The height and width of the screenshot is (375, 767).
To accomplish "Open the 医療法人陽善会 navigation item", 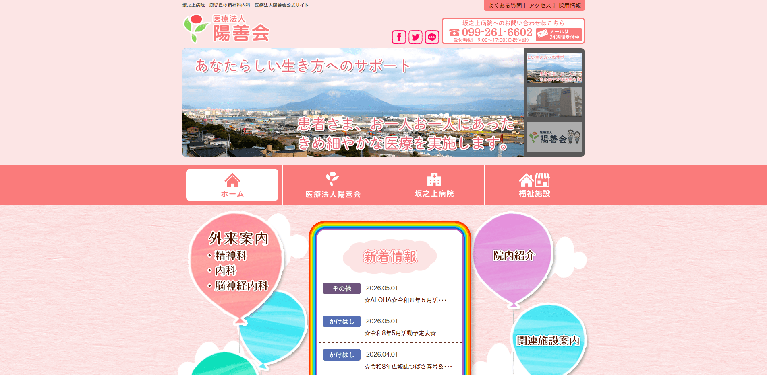I will pos(333,185).
